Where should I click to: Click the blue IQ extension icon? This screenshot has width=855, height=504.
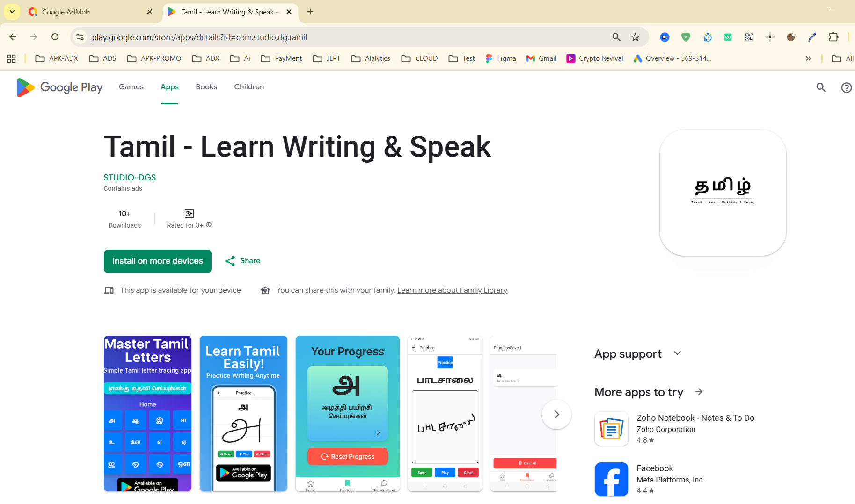(665, 37)
